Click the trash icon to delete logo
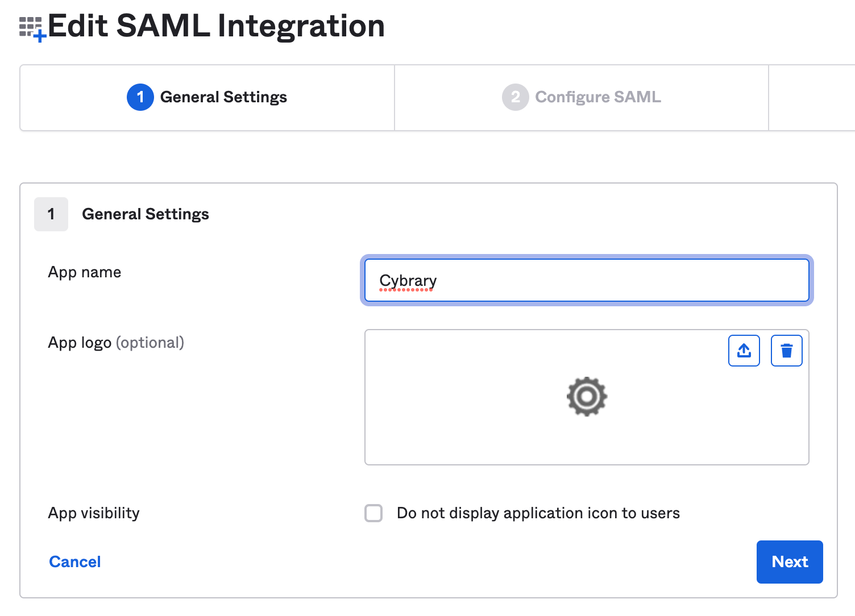The height and width of the screenshot is (616, 855). [x=787, y=351]
